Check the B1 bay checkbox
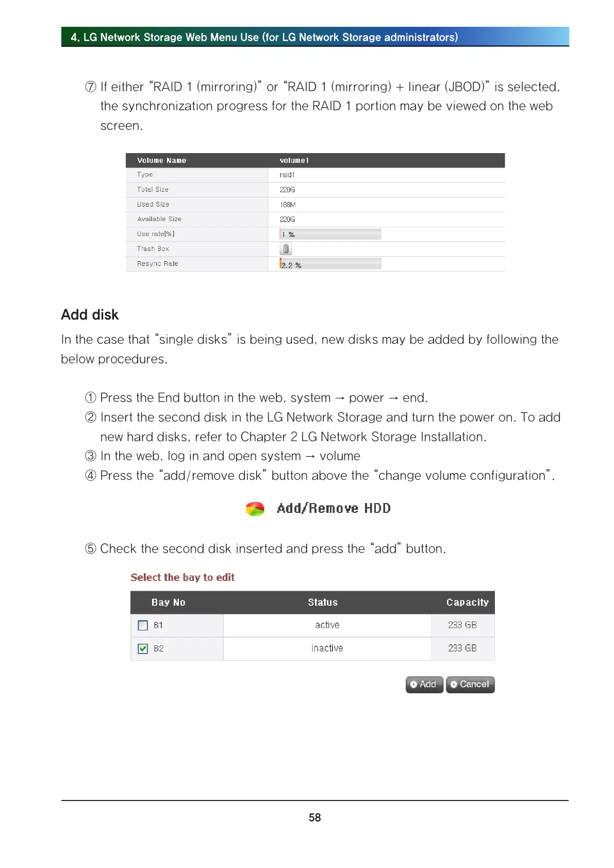 (143, 625)
